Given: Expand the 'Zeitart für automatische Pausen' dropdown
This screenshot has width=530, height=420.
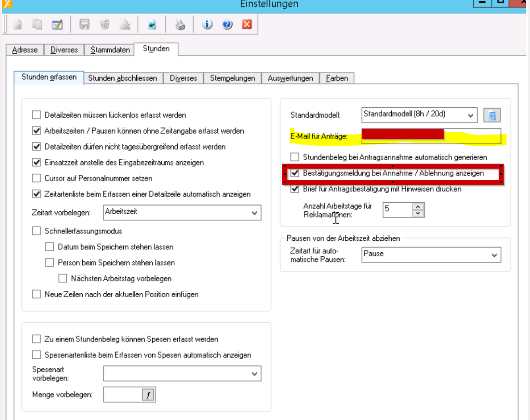Looking at the screenshot, I should (x=494, y=255).
